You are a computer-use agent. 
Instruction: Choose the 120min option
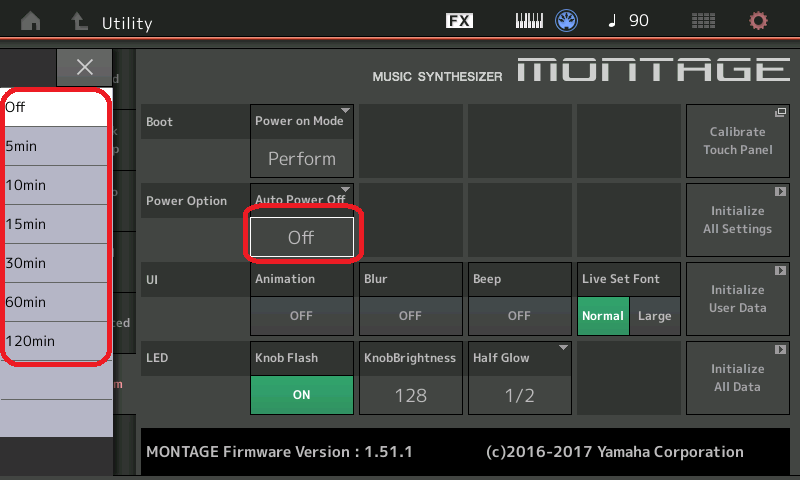pos(55,341)
